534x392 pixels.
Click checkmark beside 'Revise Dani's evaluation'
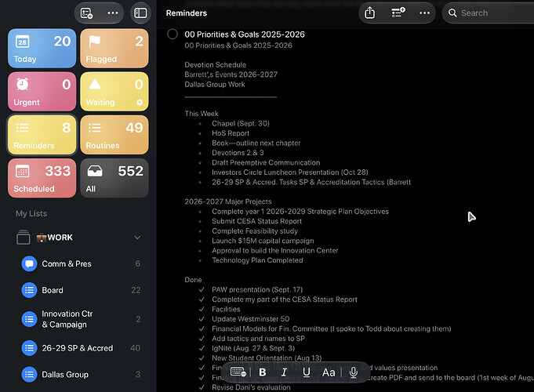[x=202, y=387]
